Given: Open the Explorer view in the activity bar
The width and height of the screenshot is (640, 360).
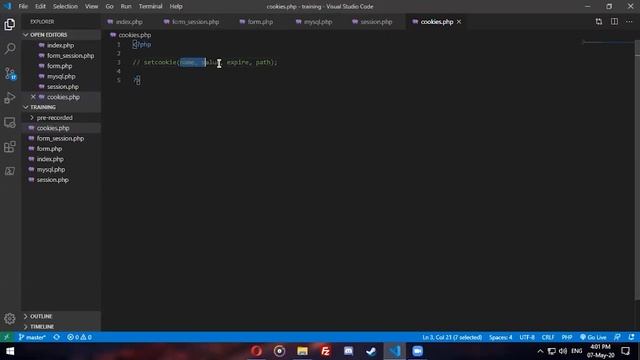Looking at the screenshot, I should [x=10, y=24].
